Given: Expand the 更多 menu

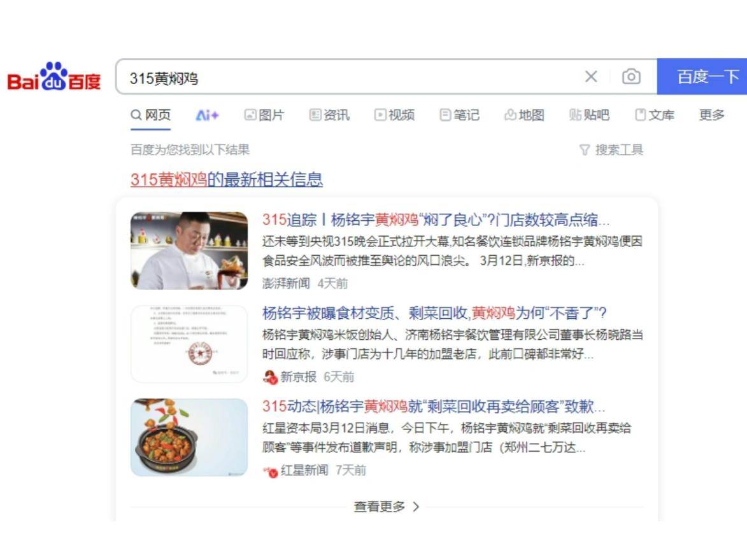Looking at the screenshot, I should coord(712,115).
